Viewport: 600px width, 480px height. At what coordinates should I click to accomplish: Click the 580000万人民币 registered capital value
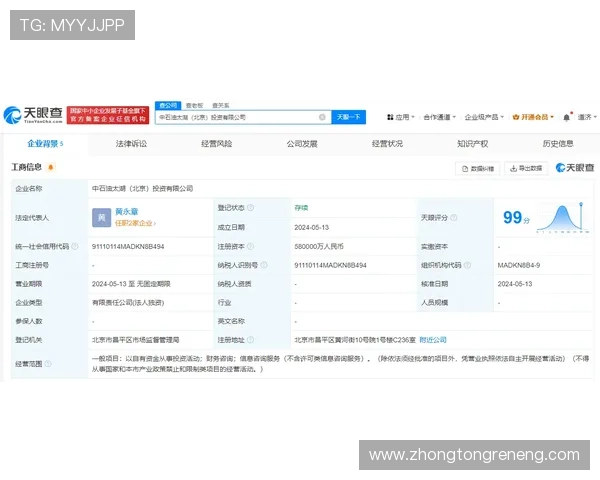click(319, 247)
